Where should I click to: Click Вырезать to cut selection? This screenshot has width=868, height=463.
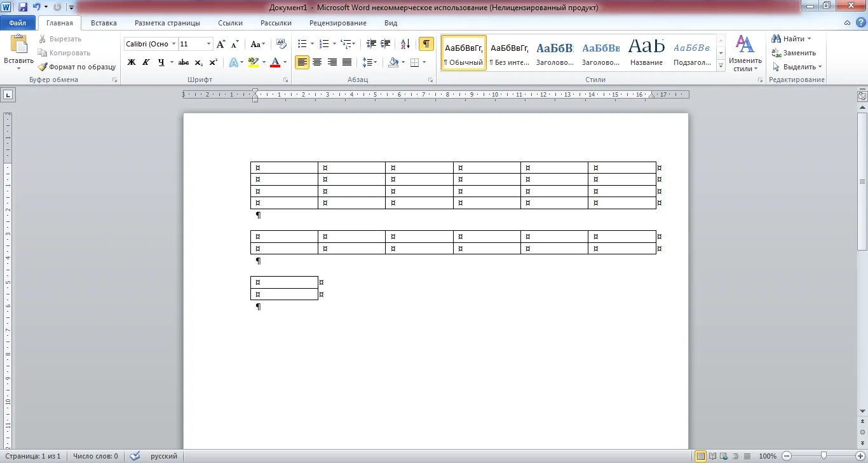click(x=60, y=39)
